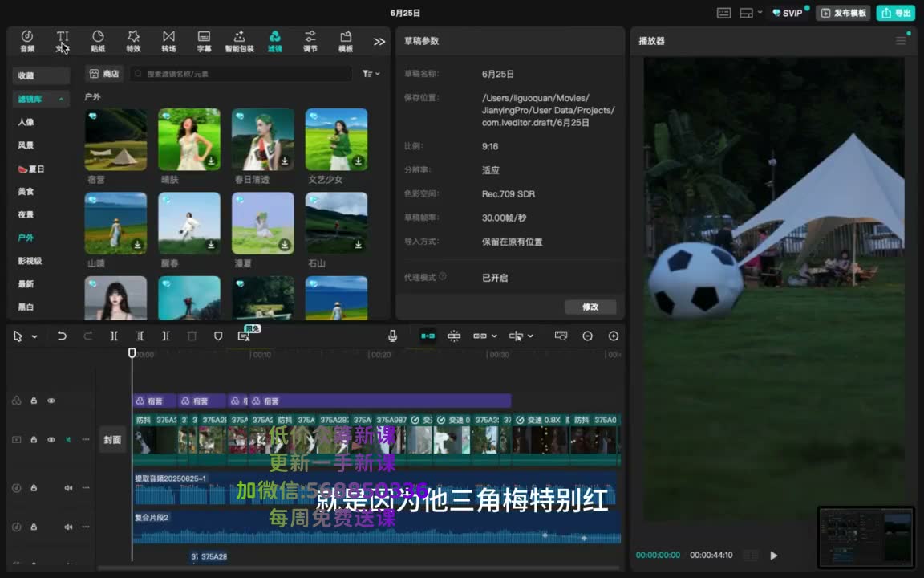Image resolution: width=924 pixels, height=578 pixels.
Task: Start voice recording with microphone icon
Action: (392, 336)
